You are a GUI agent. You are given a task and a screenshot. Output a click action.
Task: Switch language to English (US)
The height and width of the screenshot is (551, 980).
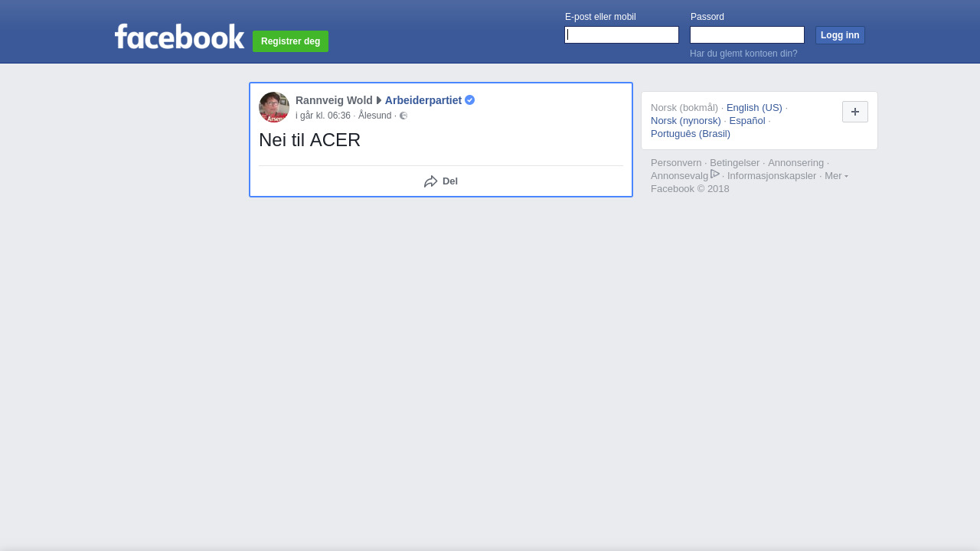pos(754,108)
